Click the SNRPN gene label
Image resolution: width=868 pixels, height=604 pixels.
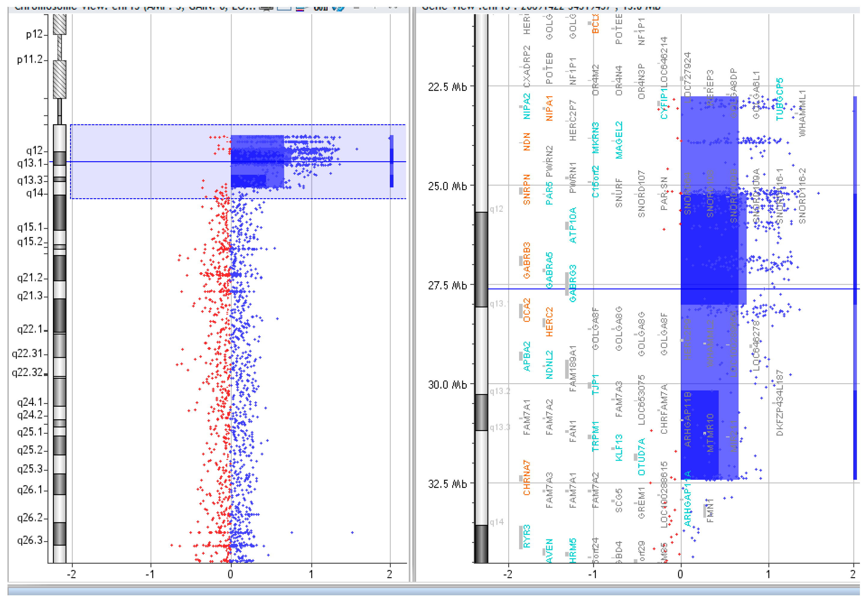526,190
